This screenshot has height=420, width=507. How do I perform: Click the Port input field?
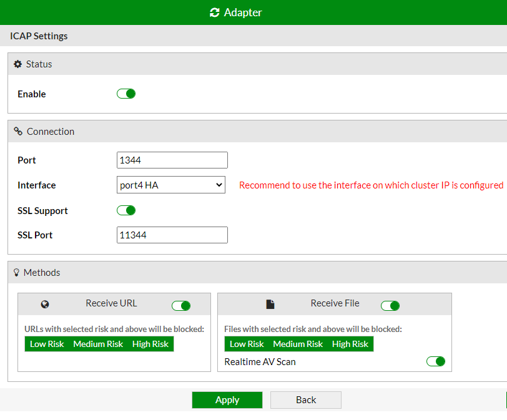click(x=172, y=160)
